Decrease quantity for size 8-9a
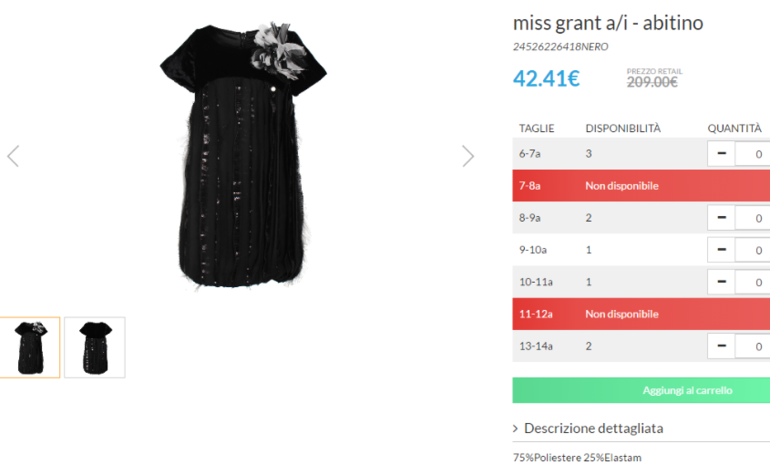Viewport: 770px width, 475px height. tap(721, 218)
